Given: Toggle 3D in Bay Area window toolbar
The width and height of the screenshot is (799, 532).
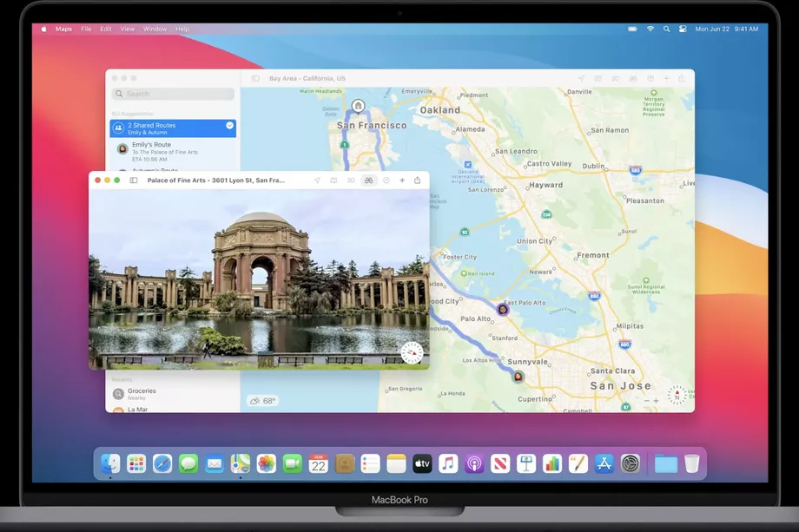Looking at the screenshot, I should pyautogui.click(x=615, y=78).
